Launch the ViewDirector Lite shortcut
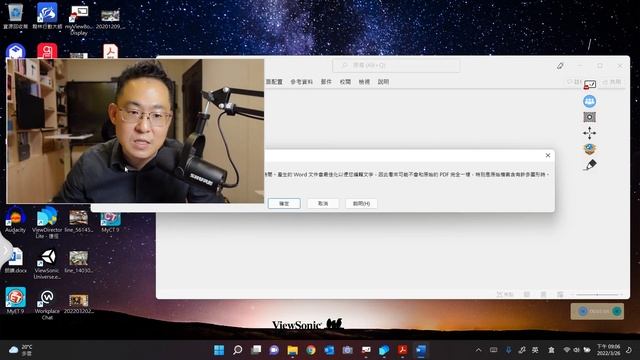The image size is (640, 360). [47, 222]
